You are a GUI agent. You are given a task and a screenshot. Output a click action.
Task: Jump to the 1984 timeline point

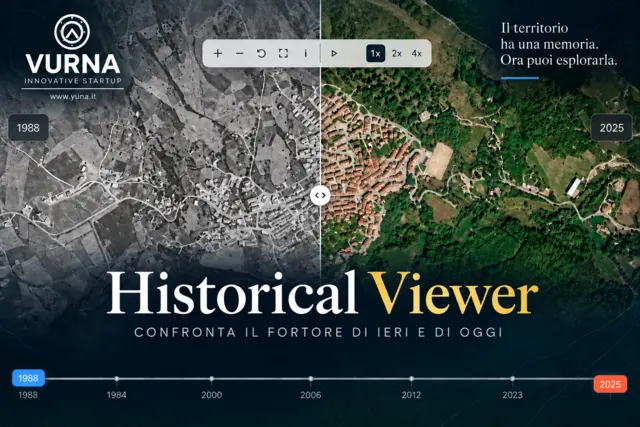[117, 379]
